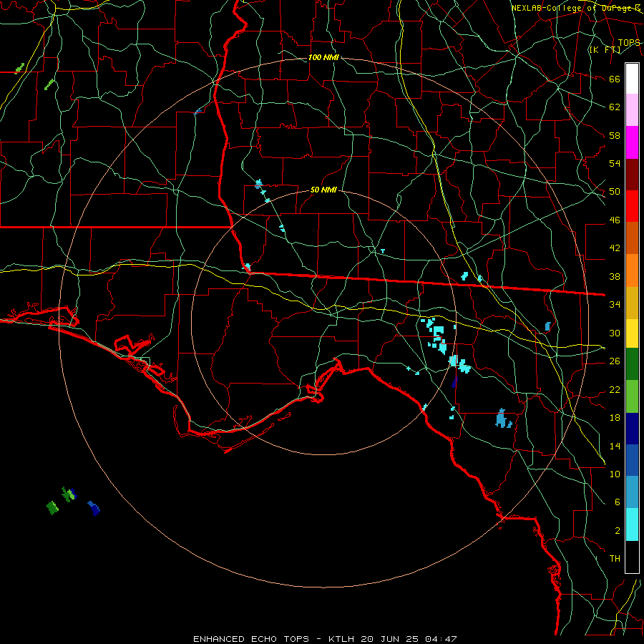Click the '20 JUN 25' date text
This screenshot has width=644, height=644.
click(x=389, y=639)
